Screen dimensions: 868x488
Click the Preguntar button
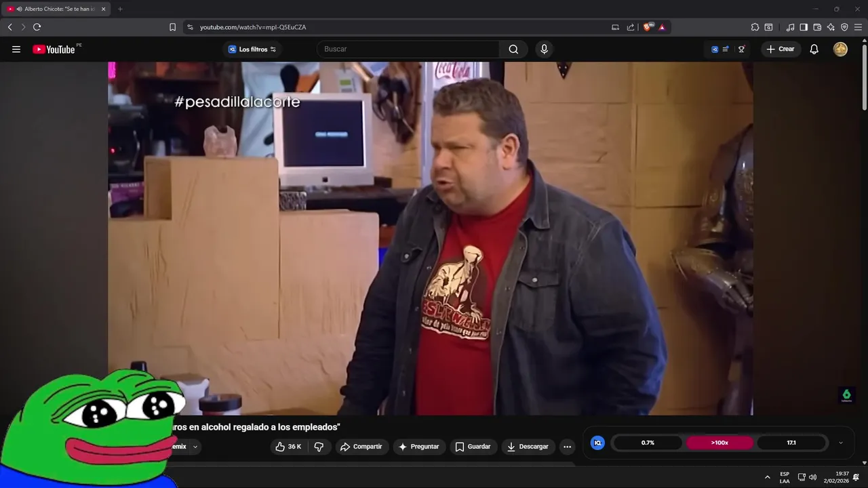[418, 447]
